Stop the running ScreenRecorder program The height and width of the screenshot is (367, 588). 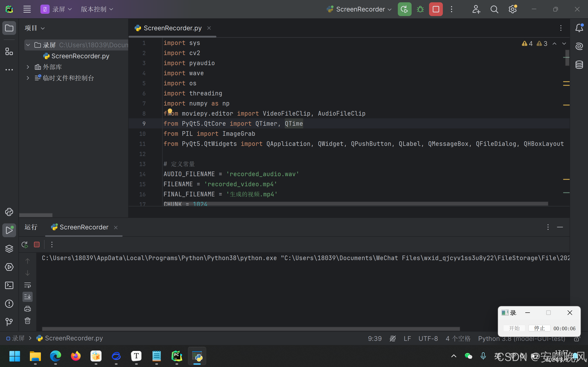pos(436,9)
